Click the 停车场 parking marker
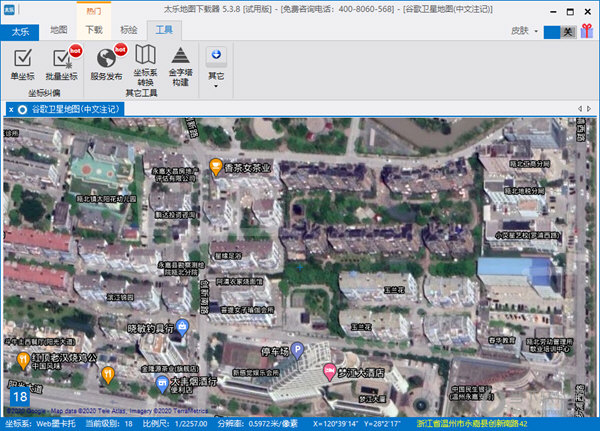600x431 pixels. pyautogui.click(x=297, y=351)
